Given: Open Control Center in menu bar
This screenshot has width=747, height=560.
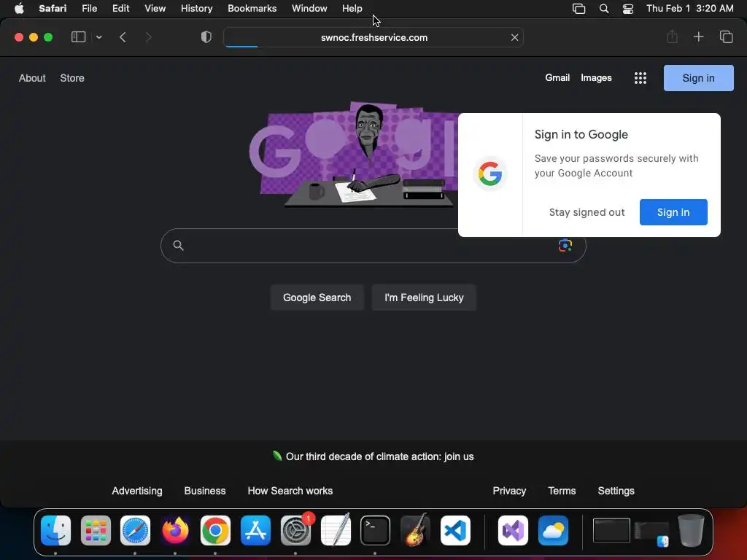Looking at the screenshot, I should coord(628,9).
